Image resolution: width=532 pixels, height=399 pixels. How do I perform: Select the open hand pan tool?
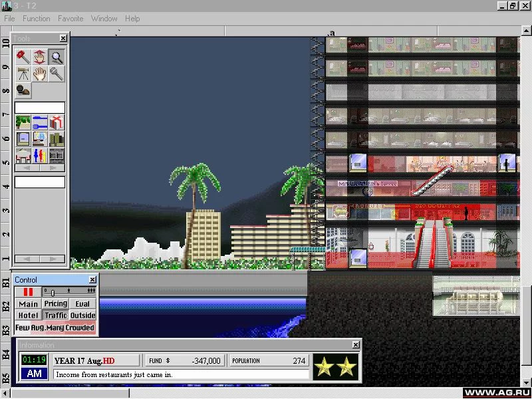click(x=40, y=74)
